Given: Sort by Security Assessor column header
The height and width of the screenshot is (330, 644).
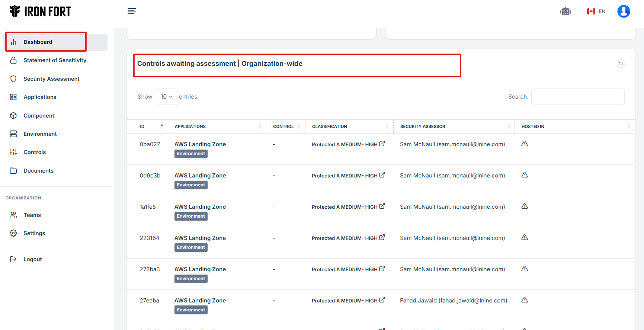Looking at the screenshot, I should 454,126.
